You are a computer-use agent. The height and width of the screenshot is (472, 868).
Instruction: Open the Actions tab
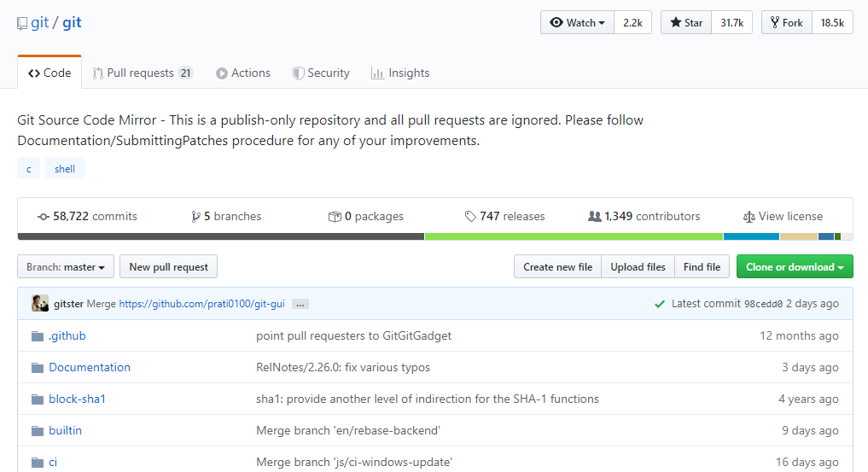tap(243, 73)
